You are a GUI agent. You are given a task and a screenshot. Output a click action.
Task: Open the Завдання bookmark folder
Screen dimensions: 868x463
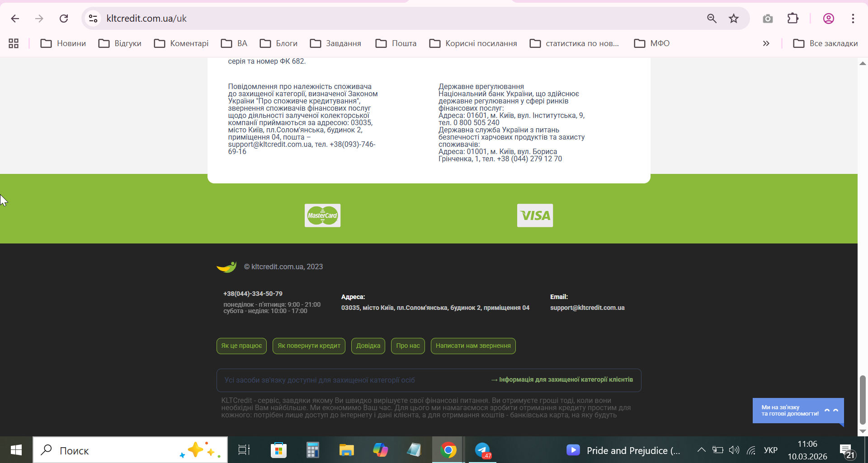pos(335,43)
